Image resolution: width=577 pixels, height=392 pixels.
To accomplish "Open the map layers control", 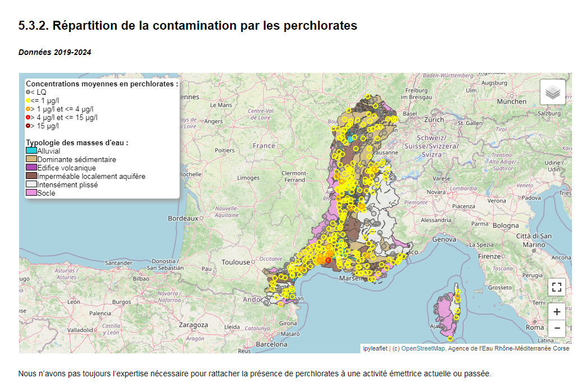I will [553, 92].
